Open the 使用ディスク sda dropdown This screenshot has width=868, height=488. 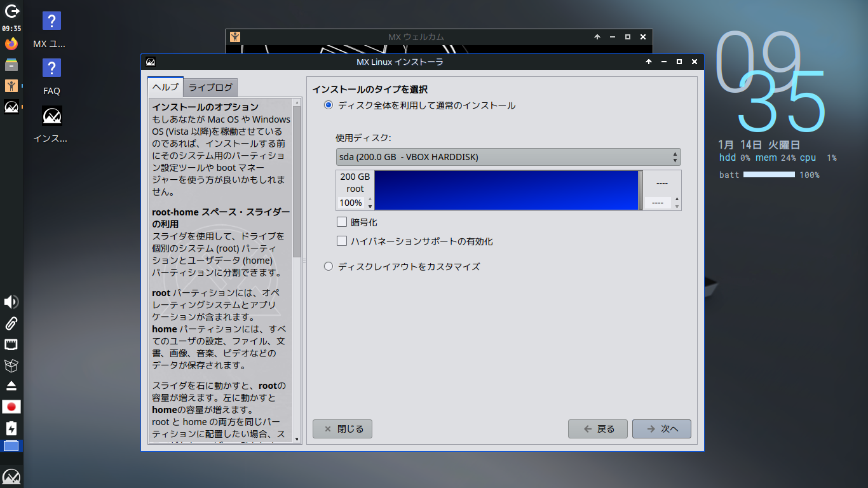tap(508, 157)
